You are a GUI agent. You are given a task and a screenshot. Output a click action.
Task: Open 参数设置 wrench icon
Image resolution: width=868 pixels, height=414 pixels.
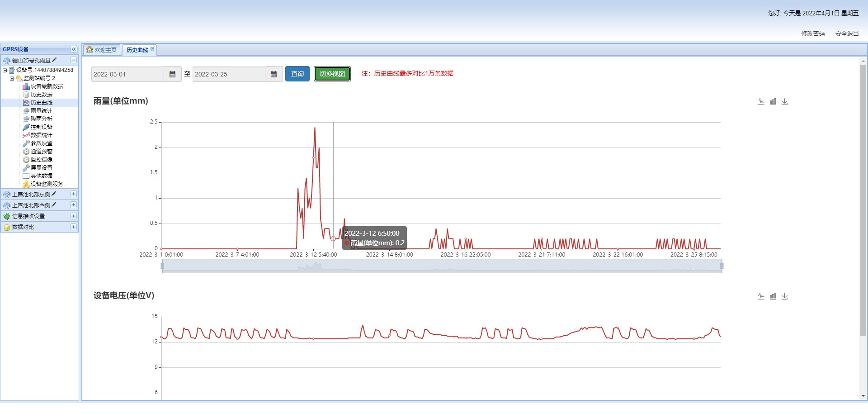pos(26,143)
